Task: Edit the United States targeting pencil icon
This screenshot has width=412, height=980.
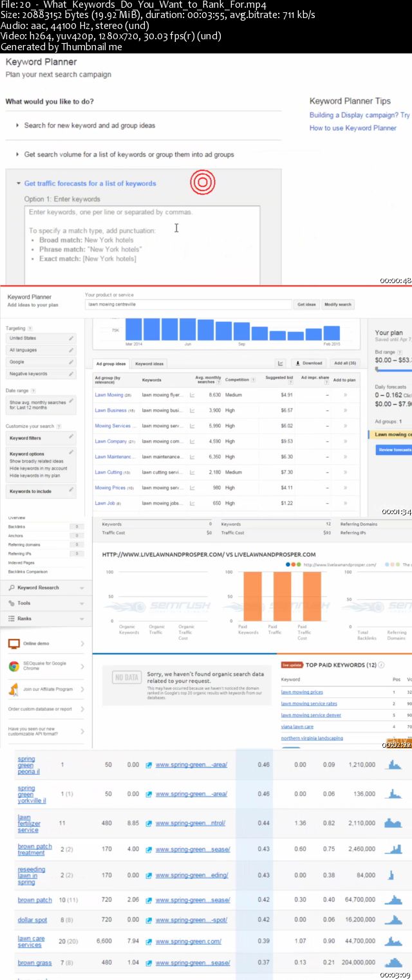Action: coord(71,338)
